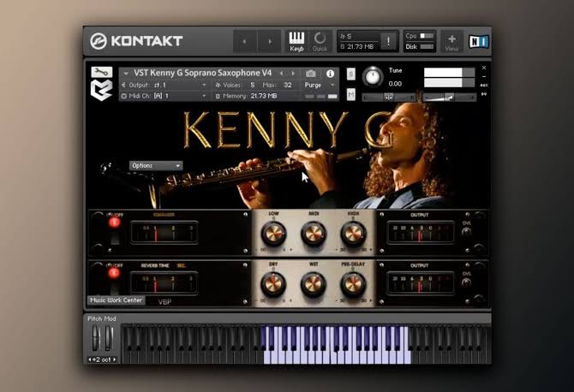Open the instrument info icon
Image resolution: width=574 pixels, height=392 pixels.
pyautogui.click(x=330, y=74)
